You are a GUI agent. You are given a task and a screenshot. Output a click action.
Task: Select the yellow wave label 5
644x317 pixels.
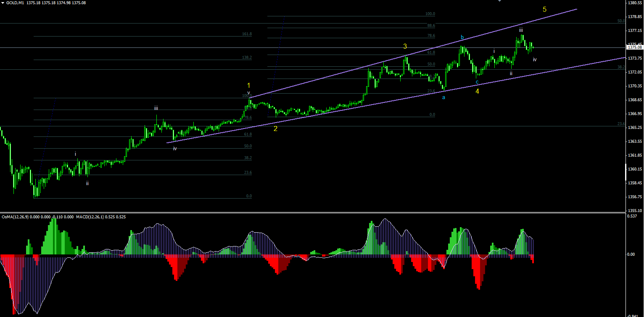coord(545,9)
